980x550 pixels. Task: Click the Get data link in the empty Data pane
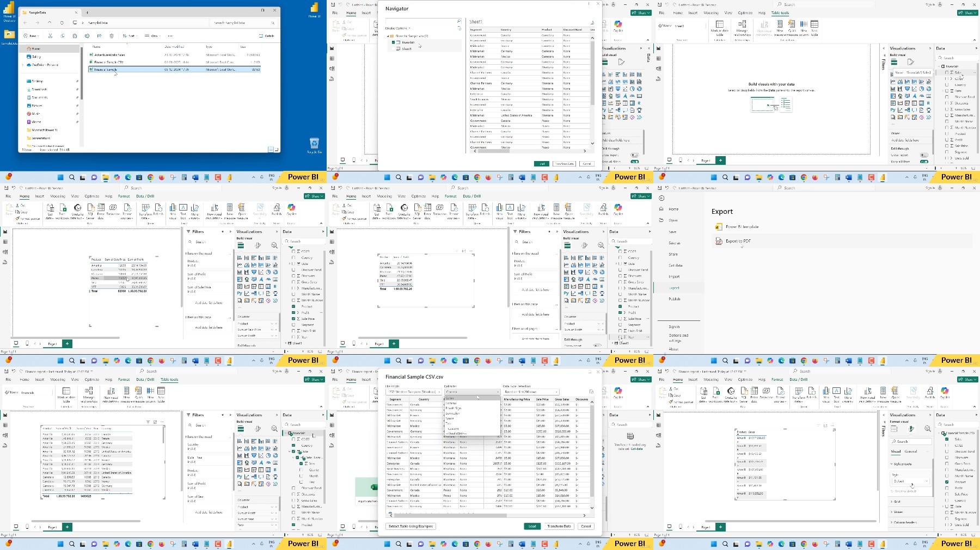pyautogui.click(x=636, y=449)
